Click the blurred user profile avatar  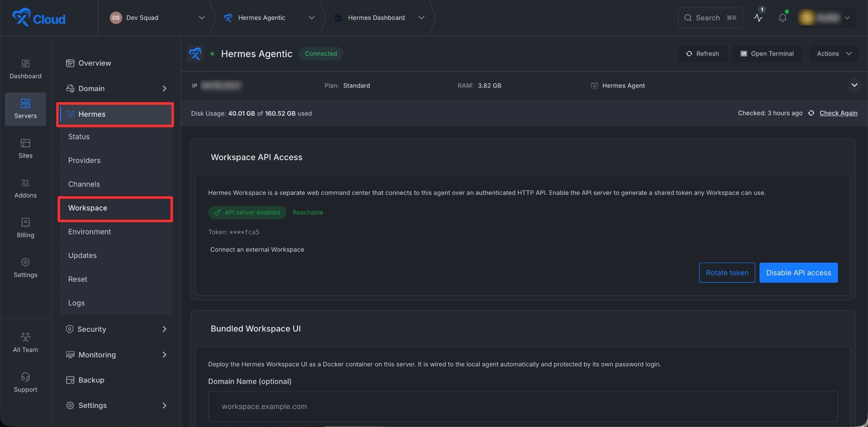807,18
